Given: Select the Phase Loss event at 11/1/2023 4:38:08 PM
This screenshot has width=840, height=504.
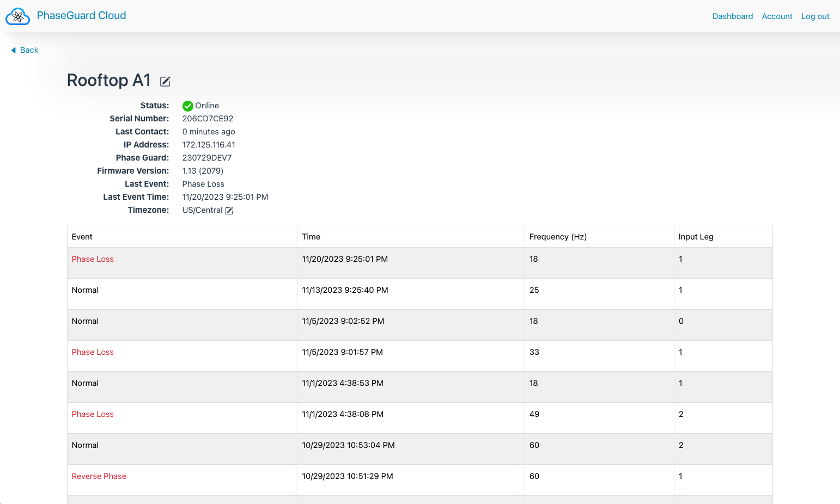Looking at the screenshot, I should pos(93,414).
